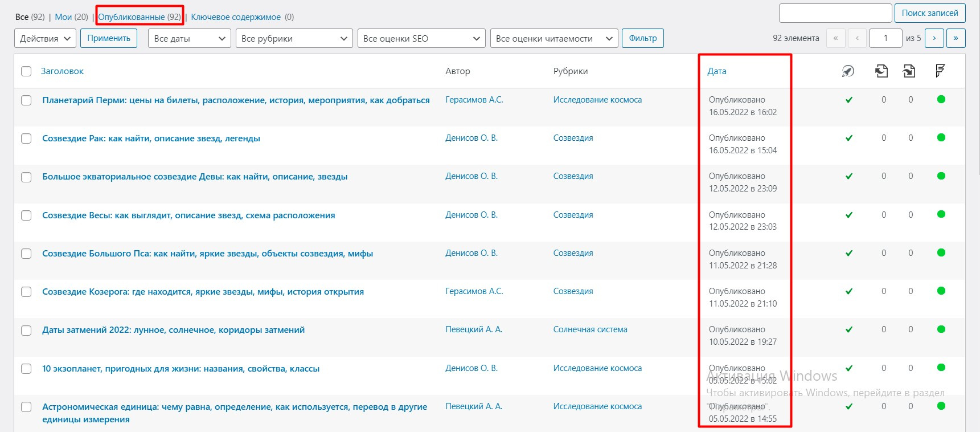Screen dimensions: 980x432
Task: Expand the Все даты date filter
Action: [x=189, y=38]
